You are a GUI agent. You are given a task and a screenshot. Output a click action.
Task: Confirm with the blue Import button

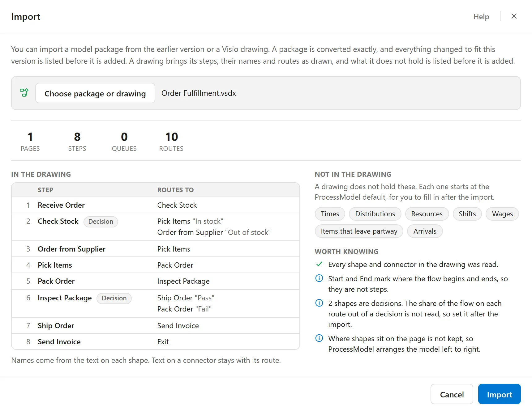500,394
